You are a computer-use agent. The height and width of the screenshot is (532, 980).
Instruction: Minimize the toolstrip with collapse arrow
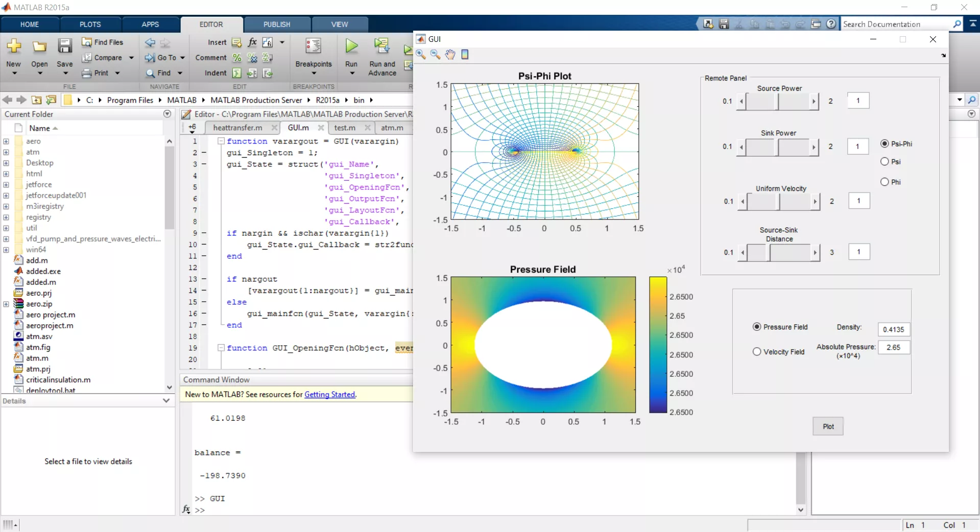[973, 23]
